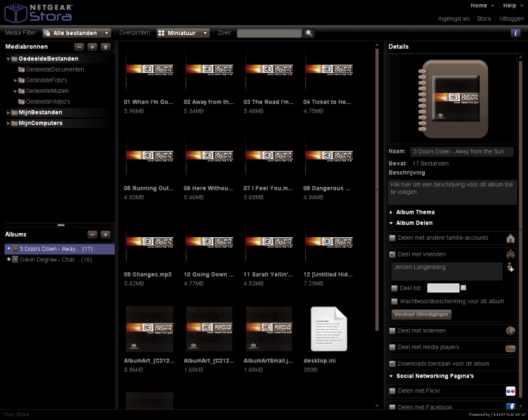
Task: Click the TV media players icon
Action: point(511,347)
